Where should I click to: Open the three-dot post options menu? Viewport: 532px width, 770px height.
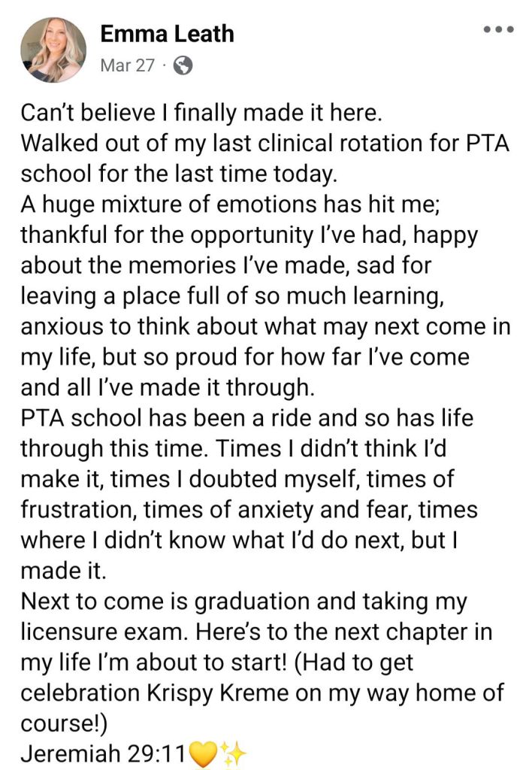coord(498,30)
